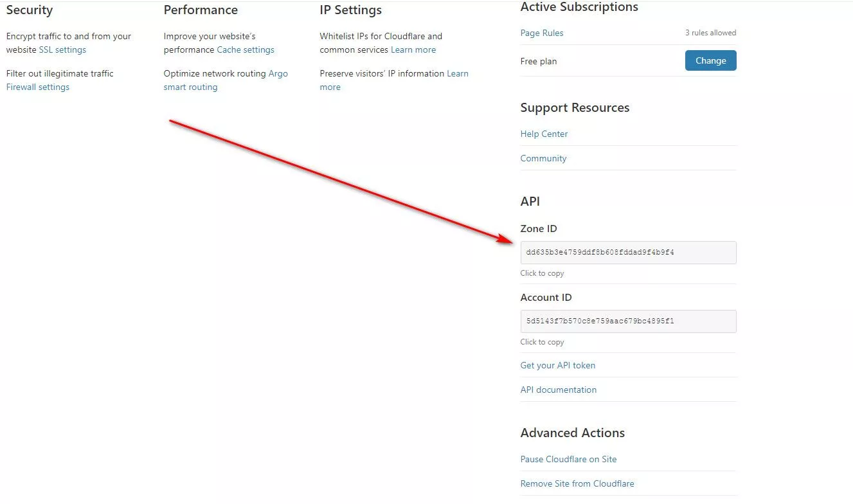Open API documentation link
This screenshot has height=504, width=853.
559,390
